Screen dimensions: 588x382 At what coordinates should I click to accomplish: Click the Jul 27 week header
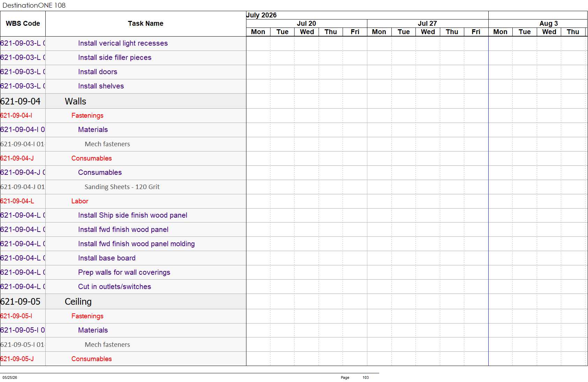(427, 23)
